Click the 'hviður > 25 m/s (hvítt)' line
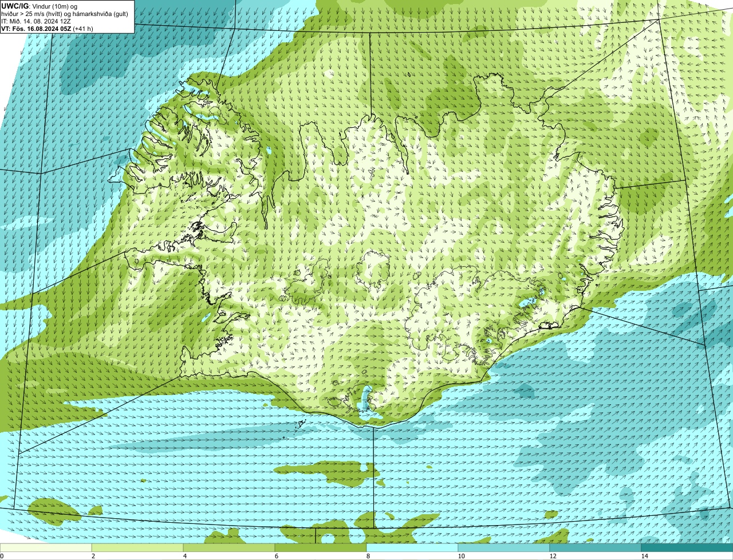733x560 pixels. tap(66, 14)
